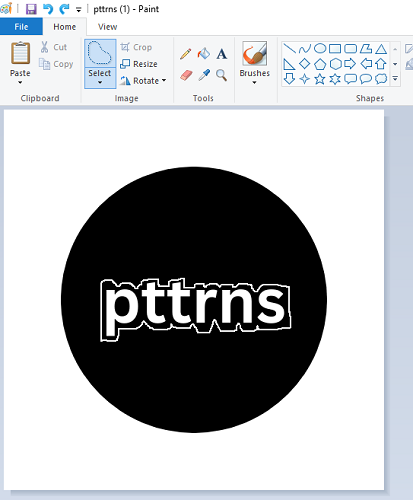Undo the last action

point(48,9)
